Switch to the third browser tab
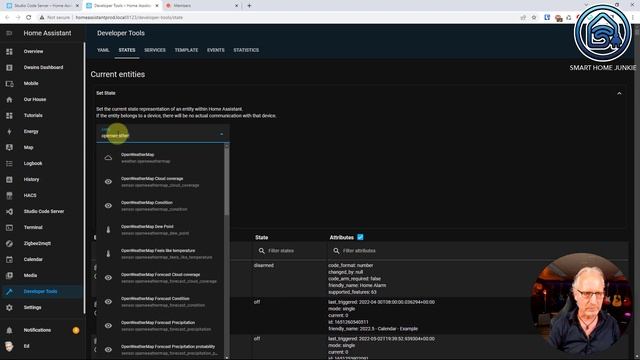The image size is (640, 360). click(x=202, y=6)
